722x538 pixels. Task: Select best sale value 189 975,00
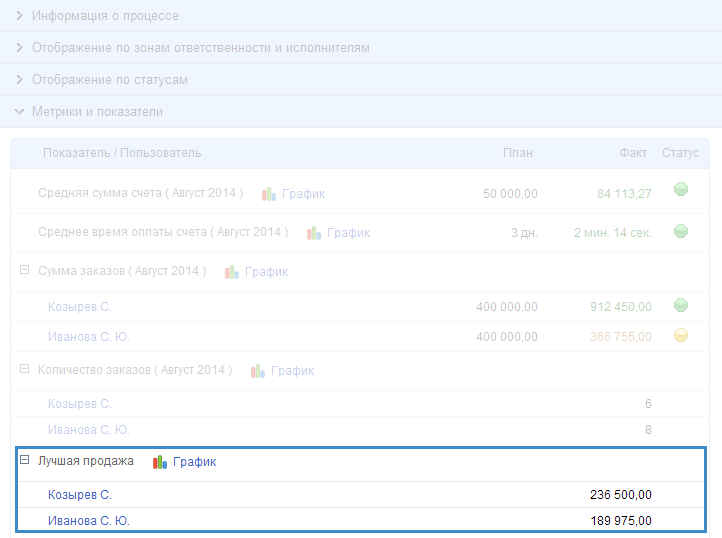[x=621, y=521]
